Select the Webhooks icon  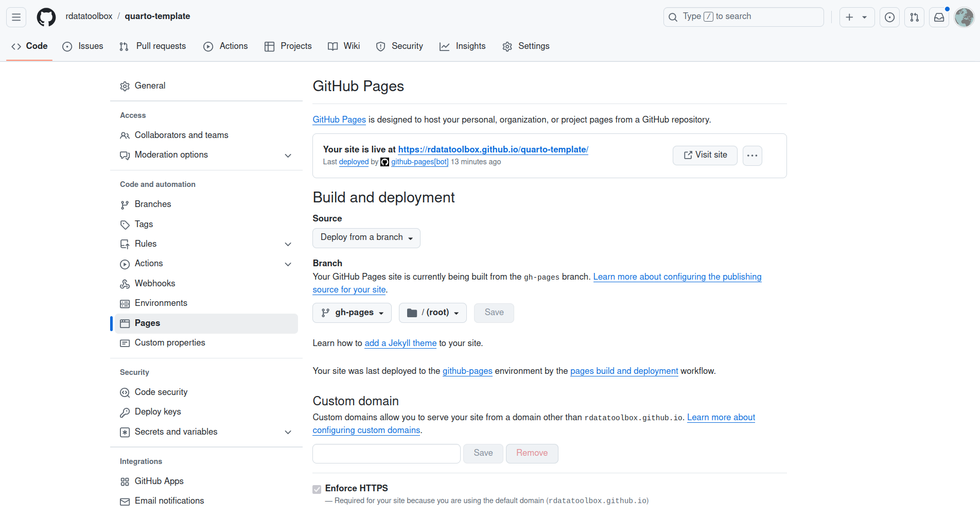125,284
